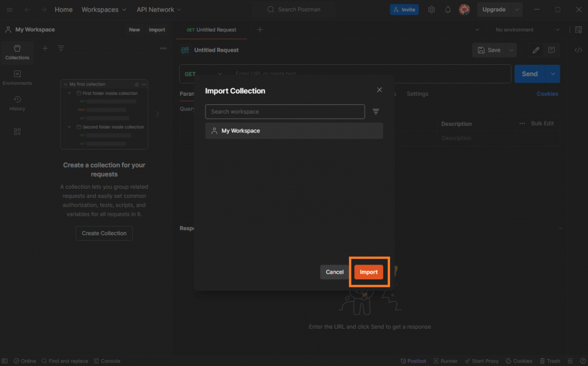Select the Untitled Request tab
This screenshot has width=588, height=366.
click(x=211, y=30)
